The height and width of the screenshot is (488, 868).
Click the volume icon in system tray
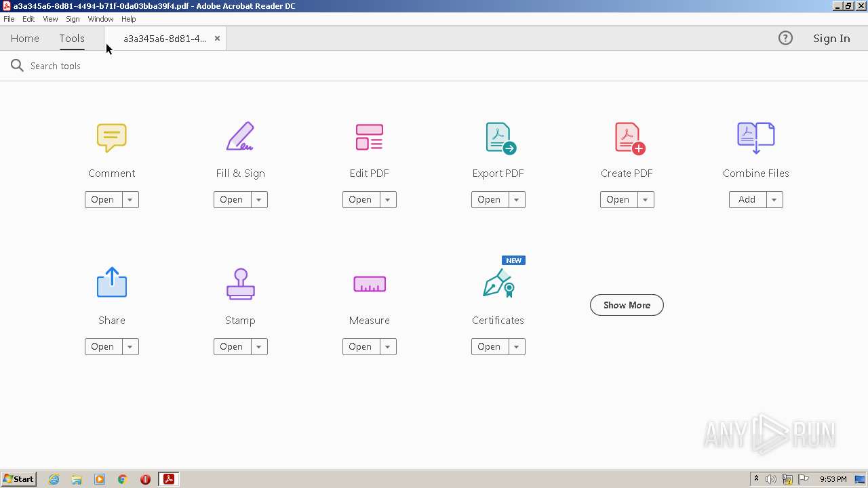point(771,479)
